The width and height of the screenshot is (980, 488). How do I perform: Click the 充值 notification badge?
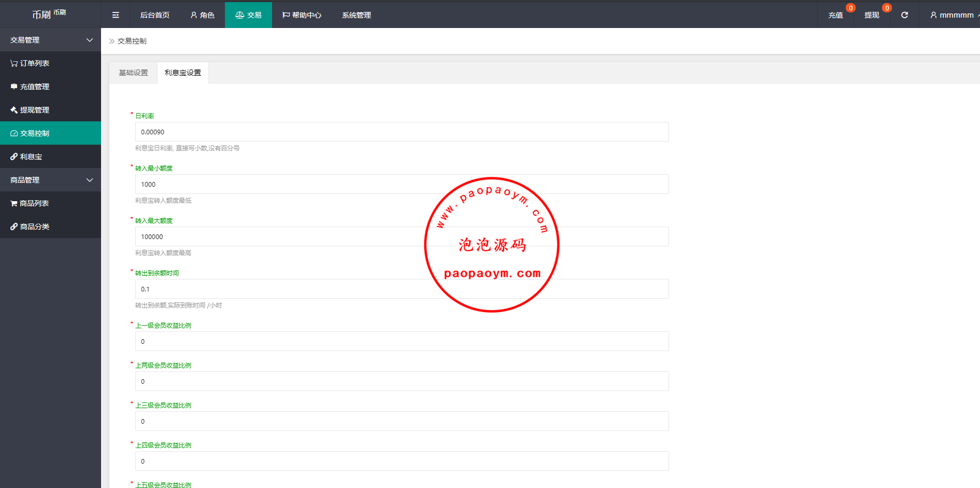(850, 8)
